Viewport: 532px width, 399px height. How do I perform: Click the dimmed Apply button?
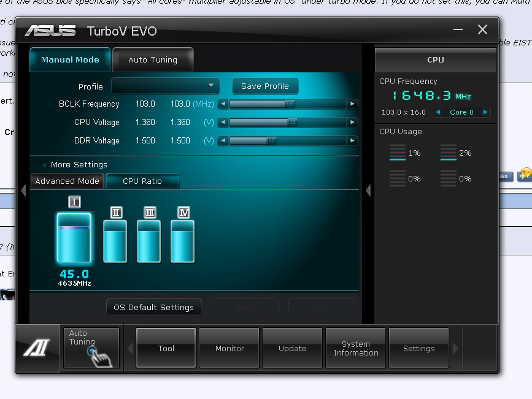(322, 307)
